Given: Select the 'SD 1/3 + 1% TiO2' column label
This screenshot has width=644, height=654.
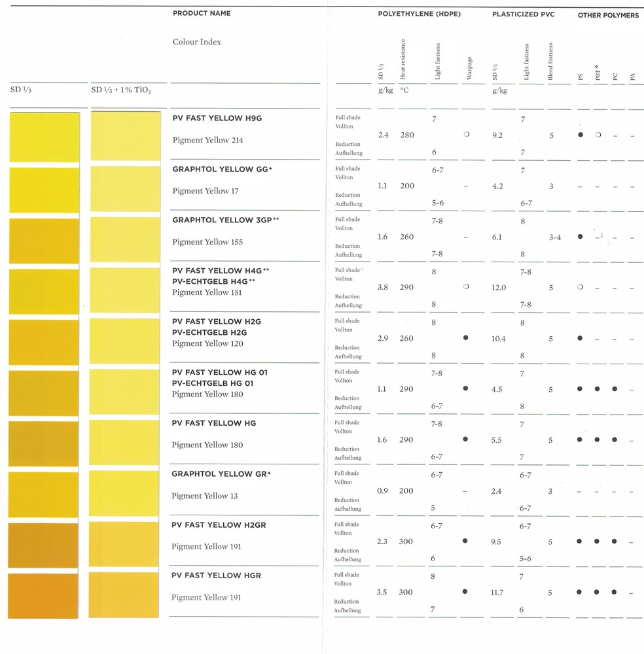Looking at the screenshot, I should [121, 90].
